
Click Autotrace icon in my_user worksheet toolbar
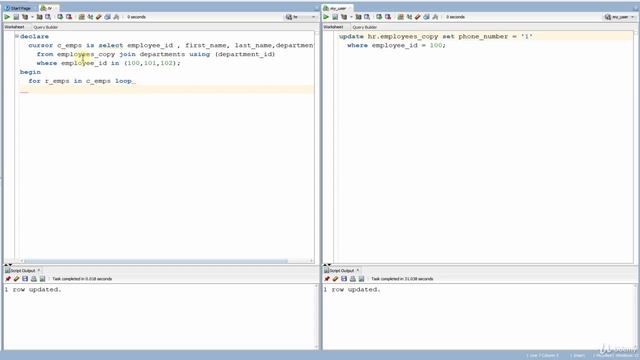(358, 17)
